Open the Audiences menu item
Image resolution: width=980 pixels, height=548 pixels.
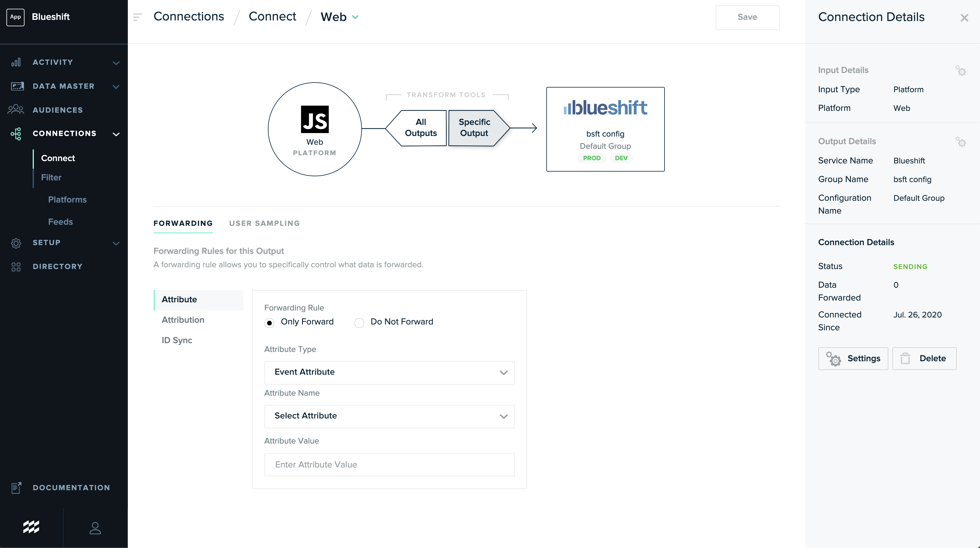click(x=57, y=110)
